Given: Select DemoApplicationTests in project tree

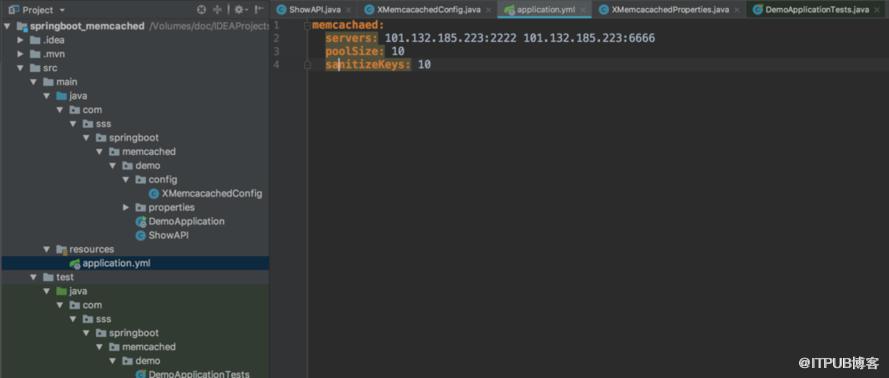Looking at the screenshot, I should tap(199, 374).
